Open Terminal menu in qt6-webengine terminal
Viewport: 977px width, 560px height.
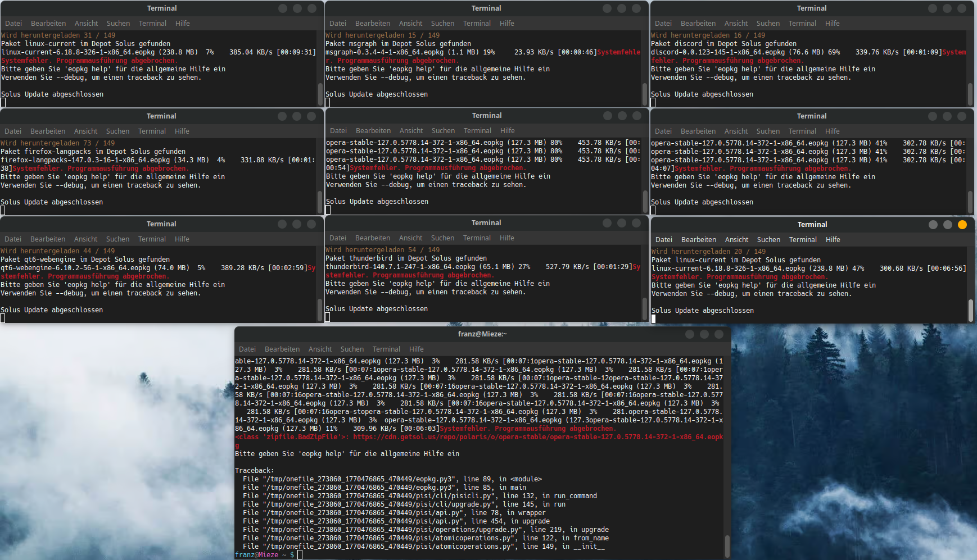click(x=152, y=239)
